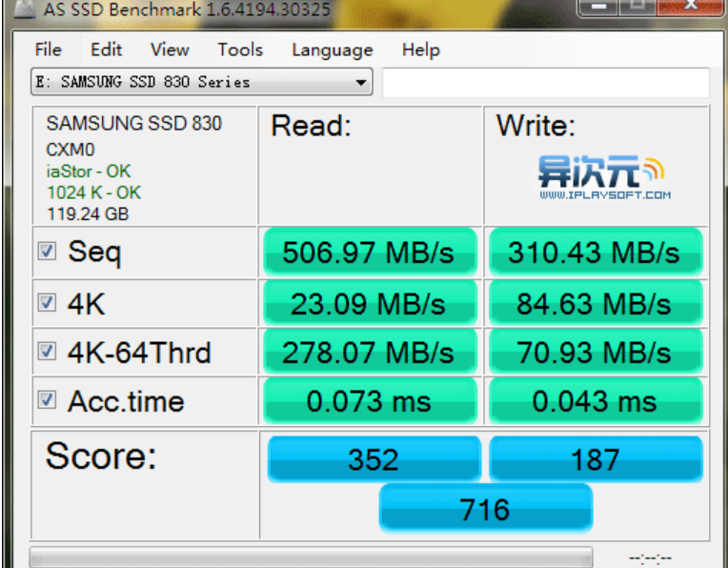Click the 0.043 ms write access time
Viewport: 728px width, 568px height.
pyautogui.click(x=595, y=401)
